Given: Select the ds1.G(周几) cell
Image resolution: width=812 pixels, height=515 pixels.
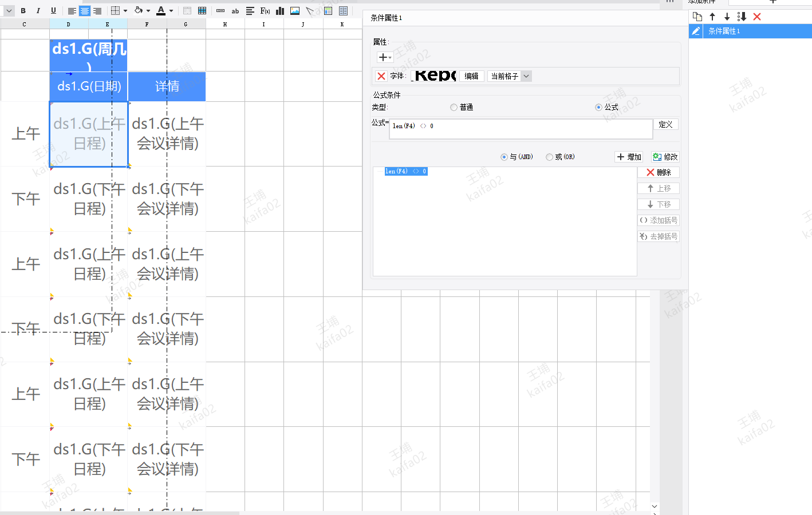Looking at the screenshot, I should point(89,56).
